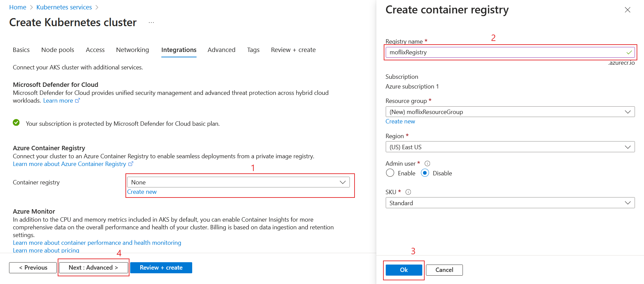Click the Admin user info icon
The height and width of the screenshot is (284, 644).
click(427, 164)
